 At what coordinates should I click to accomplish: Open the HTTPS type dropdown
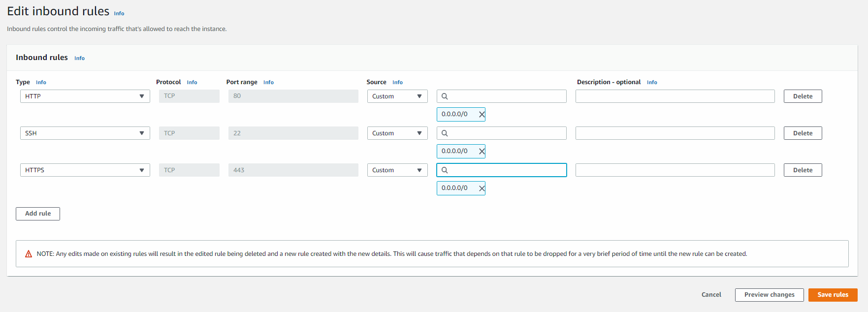[x=85, y=170]
